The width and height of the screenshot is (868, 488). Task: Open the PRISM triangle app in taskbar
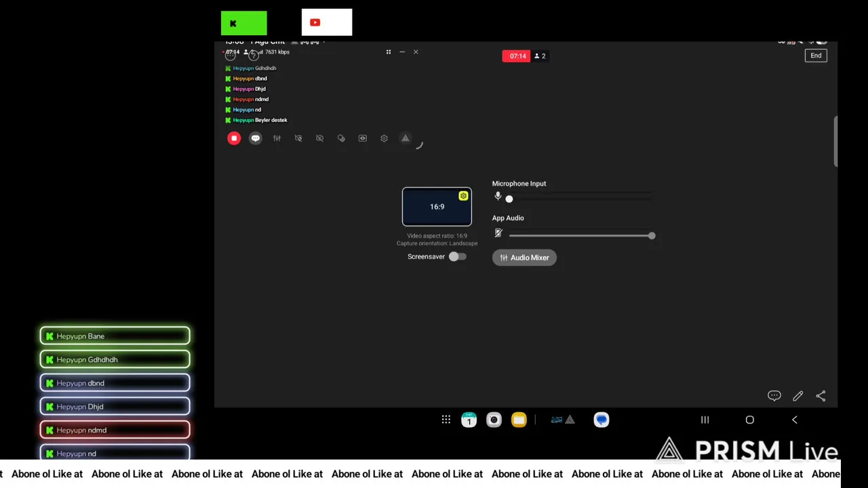[570, 420]
